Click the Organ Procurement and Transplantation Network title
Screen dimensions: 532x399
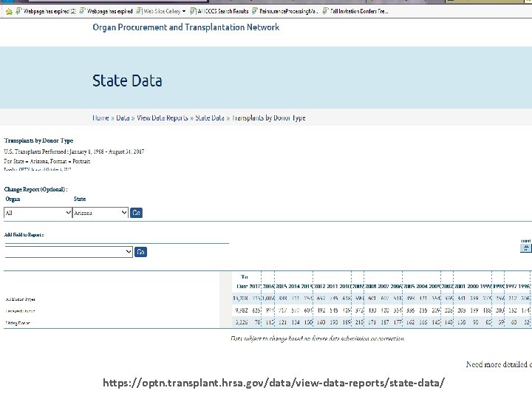tap(186, 27)
